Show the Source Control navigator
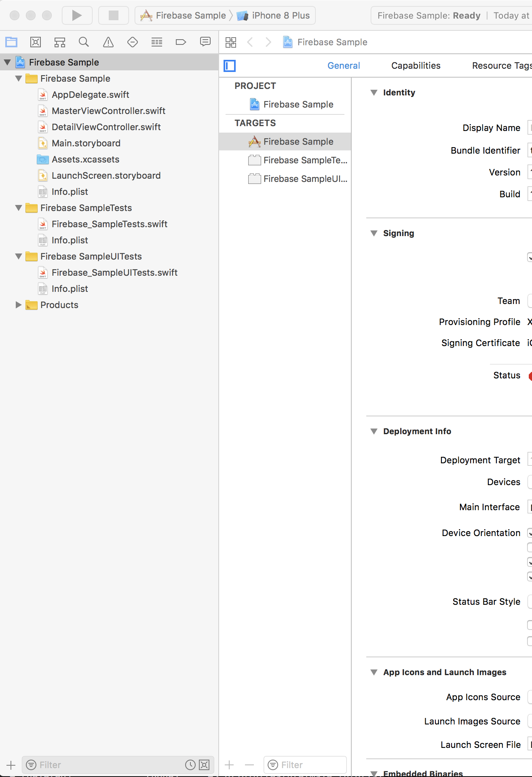Screen dimensions: 532x777 tap(36, 42)
